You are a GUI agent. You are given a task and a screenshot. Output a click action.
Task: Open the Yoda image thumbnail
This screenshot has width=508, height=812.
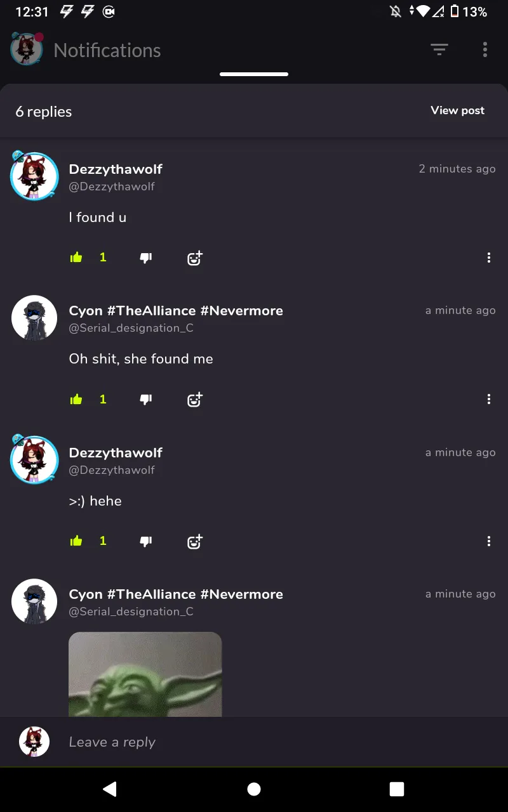click(x=145, y=674)
